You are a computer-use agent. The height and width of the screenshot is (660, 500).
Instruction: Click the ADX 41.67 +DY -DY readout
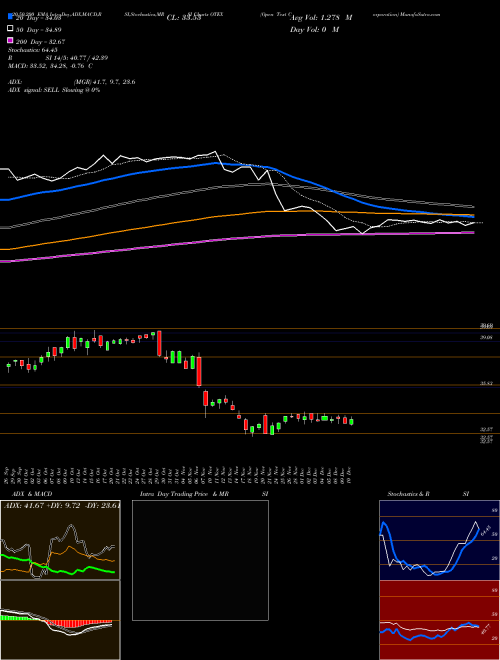pos(62,505)
